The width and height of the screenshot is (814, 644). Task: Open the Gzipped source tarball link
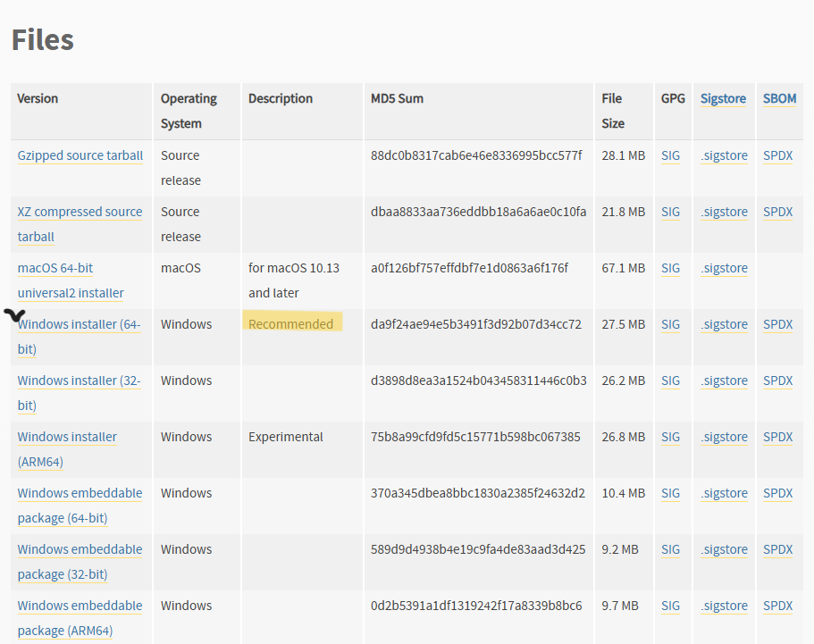point(80,155)
